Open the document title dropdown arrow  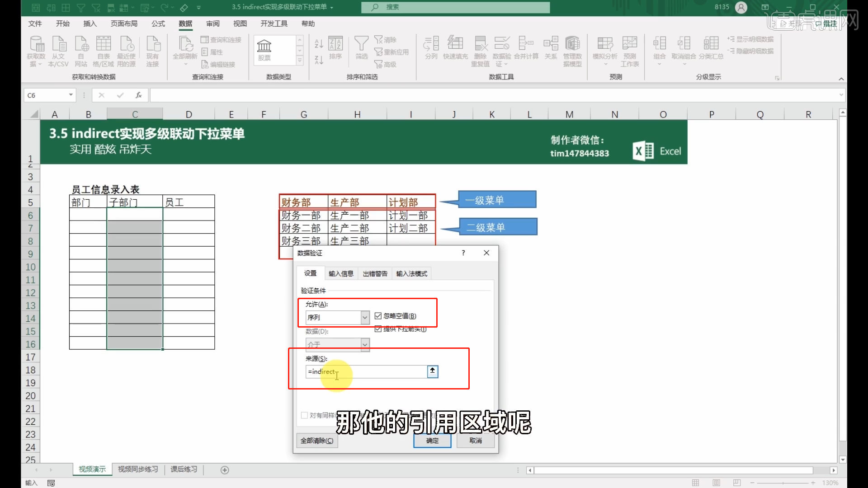(x=332, y=7)
